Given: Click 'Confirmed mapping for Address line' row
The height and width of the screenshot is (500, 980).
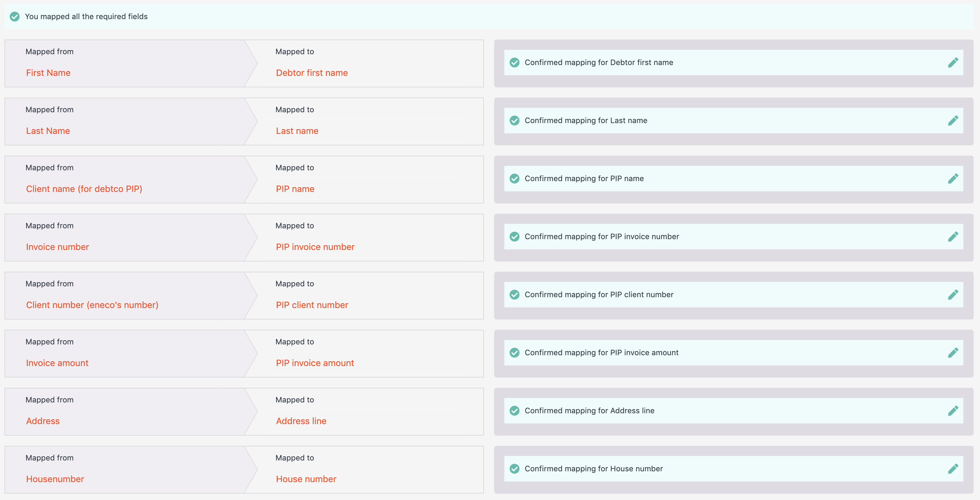Looking at the screenshot, I should [x=734, y=411].
